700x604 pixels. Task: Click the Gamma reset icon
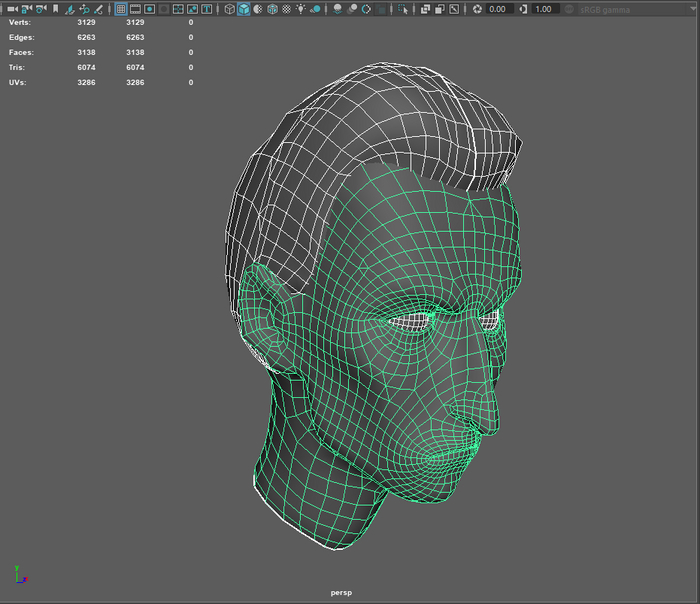coord(524,9)
